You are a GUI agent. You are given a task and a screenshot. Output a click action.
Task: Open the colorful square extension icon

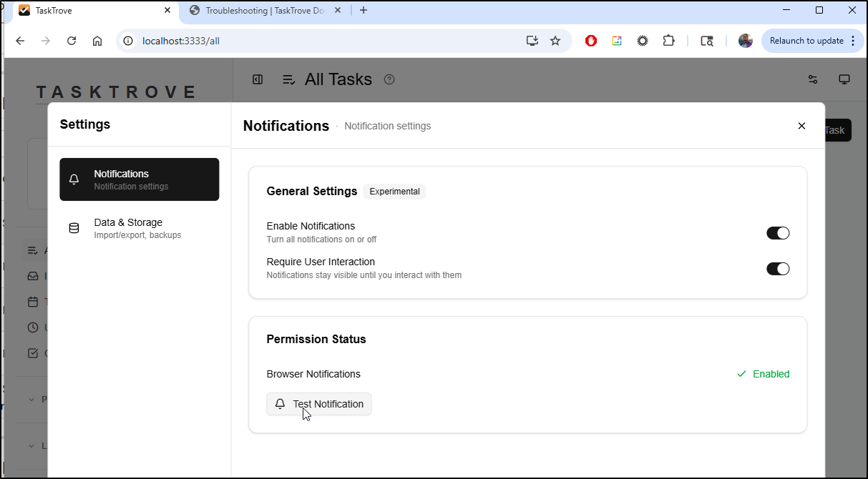(617, 41)
